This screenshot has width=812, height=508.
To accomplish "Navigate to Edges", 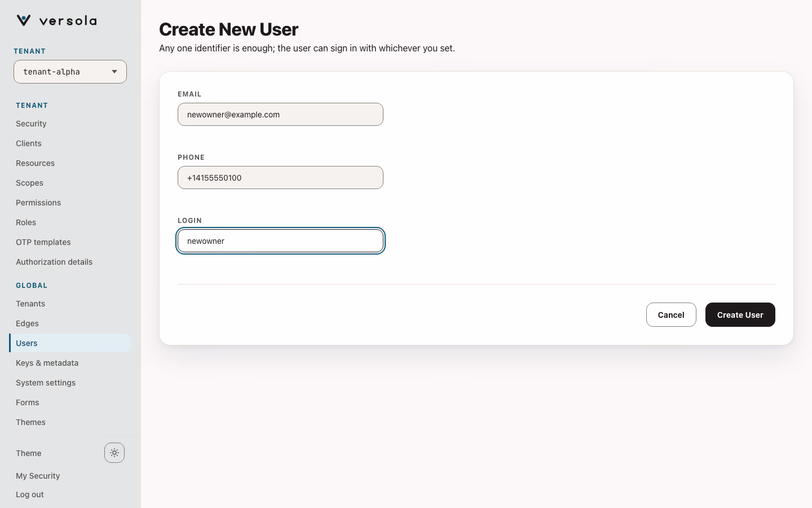I will click(x=27, y=323).
